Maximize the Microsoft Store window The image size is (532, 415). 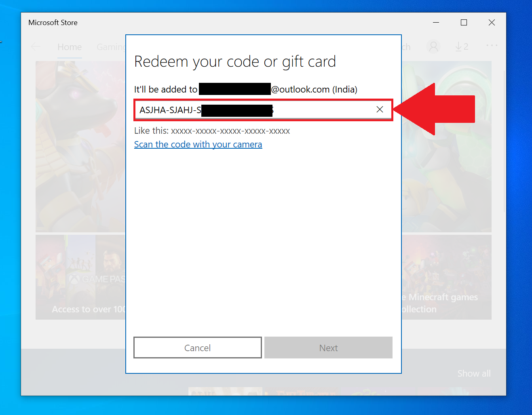464,23
